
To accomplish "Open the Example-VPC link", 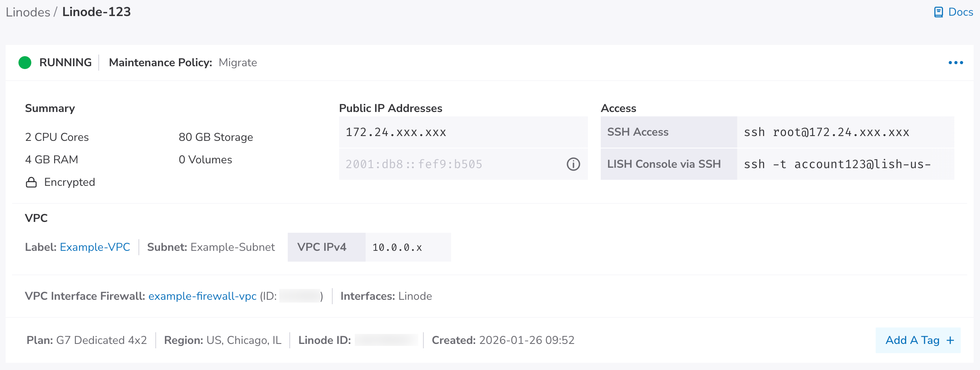I will pos(95,247).
